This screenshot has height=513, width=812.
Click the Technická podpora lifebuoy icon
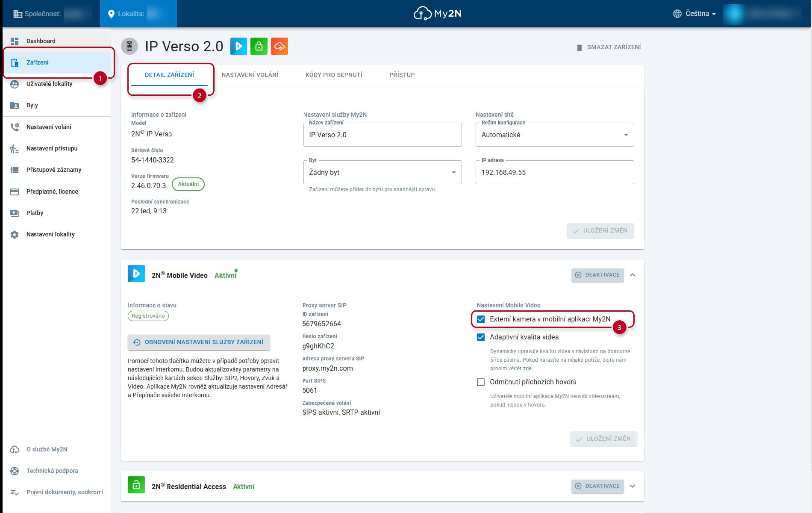click(x=15, y=471)
